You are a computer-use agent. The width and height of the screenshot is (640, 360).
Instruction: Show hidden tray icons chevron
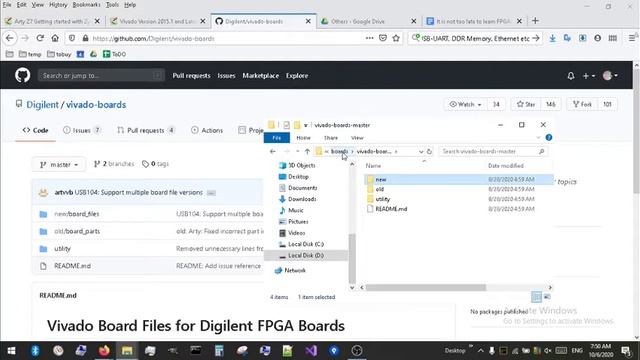click(x=481, y=351)
